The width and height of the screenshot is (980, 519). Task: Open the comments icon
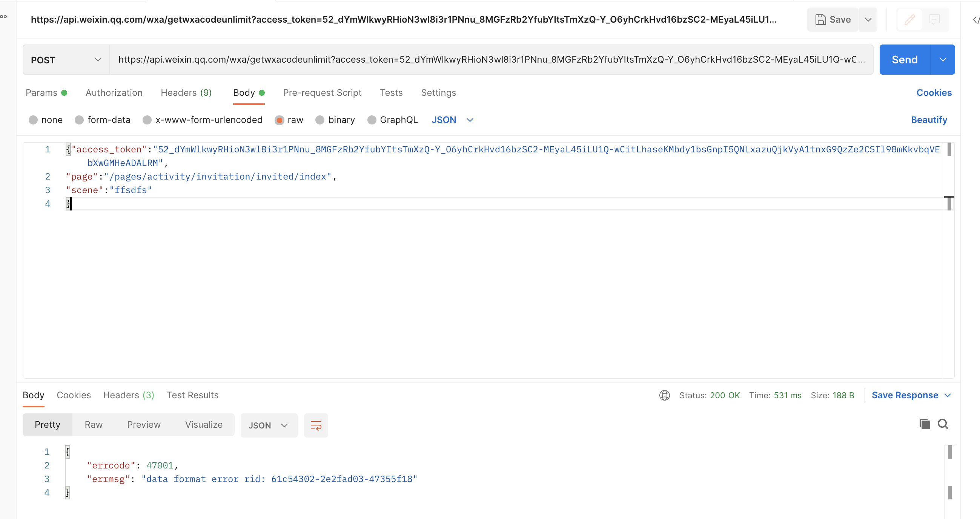[934, 19]
